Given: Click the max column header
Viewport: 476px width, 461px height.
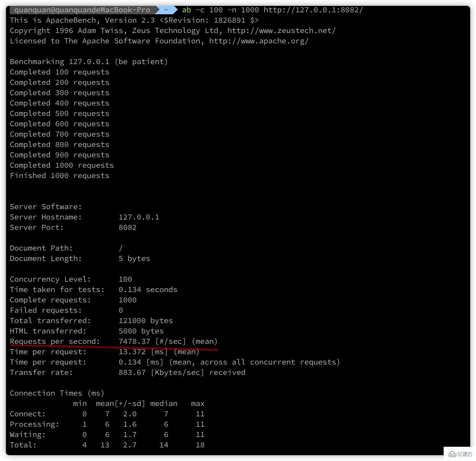Looking at the screenshot, I should pyautogui.click(x=198, y=403).
